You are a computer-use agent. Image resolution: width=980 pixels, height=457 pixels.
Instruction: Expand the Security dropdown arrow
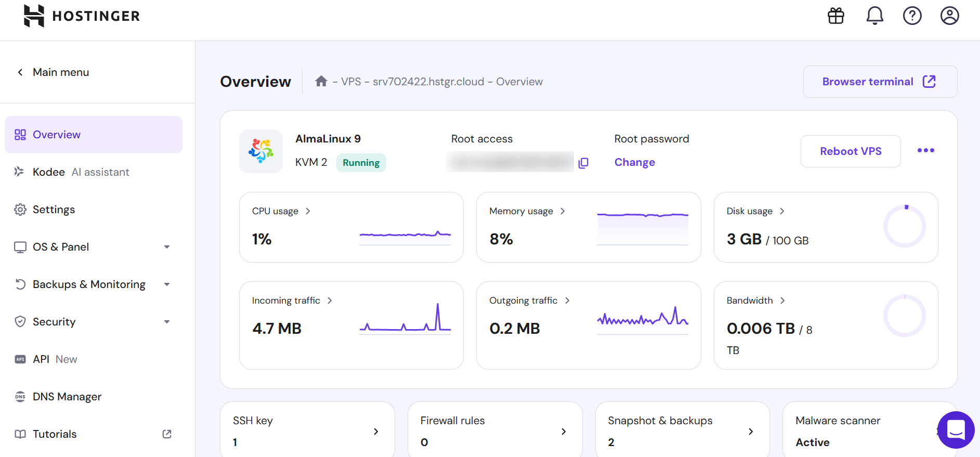(167, 322)
